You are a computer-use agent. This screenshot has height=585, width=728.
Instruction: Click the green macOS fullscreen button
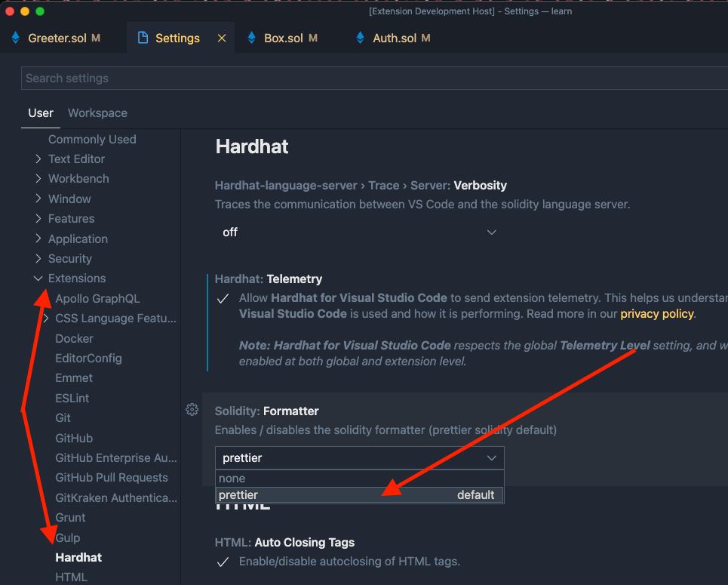[x=40, y=11]
